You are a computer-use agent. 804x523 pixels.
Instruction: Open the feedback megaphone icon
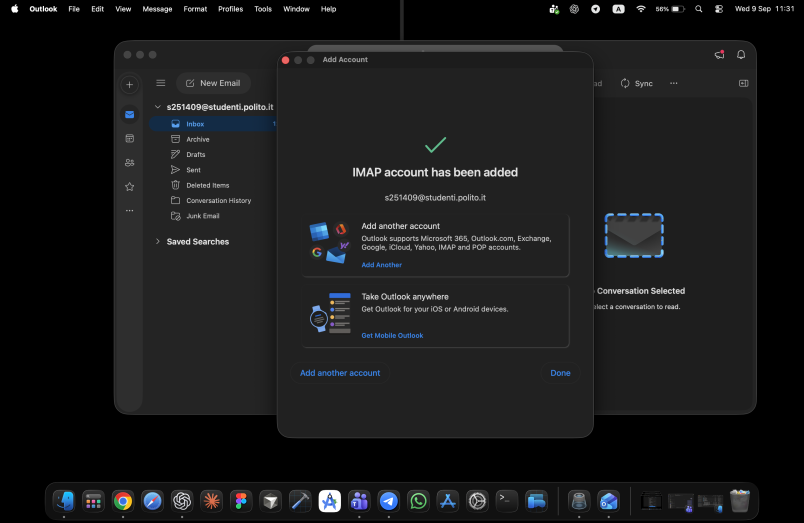pos(719,54)
